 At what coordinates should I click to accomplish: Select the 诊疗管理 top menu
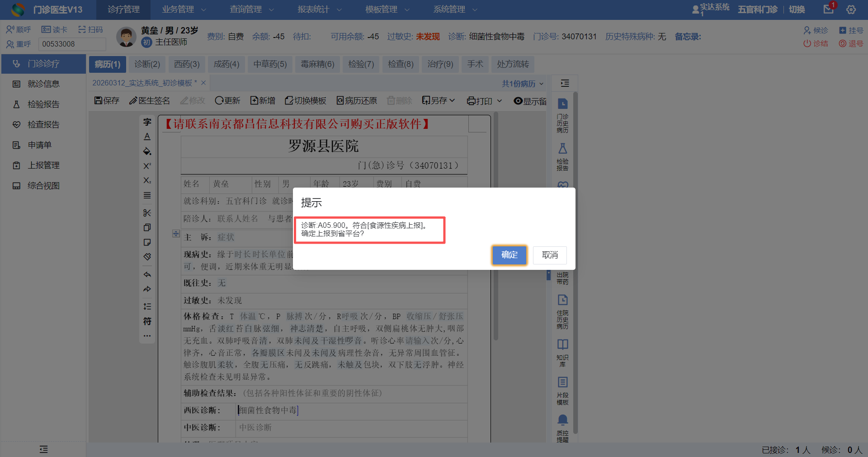click(x=123, y=9)
